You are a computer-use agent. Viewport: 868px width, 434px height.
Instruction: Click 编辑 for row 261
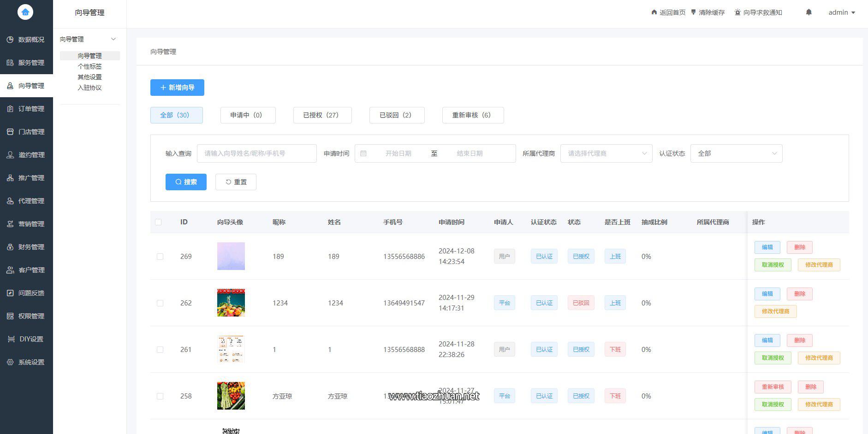[x=767, y=340]
